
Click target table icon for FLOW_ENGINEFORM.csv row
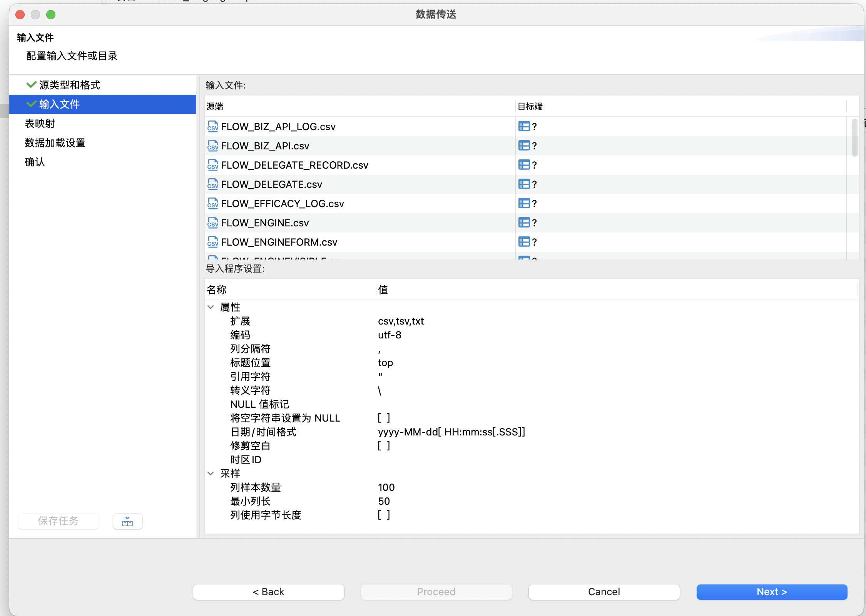(x=524, y=242)
